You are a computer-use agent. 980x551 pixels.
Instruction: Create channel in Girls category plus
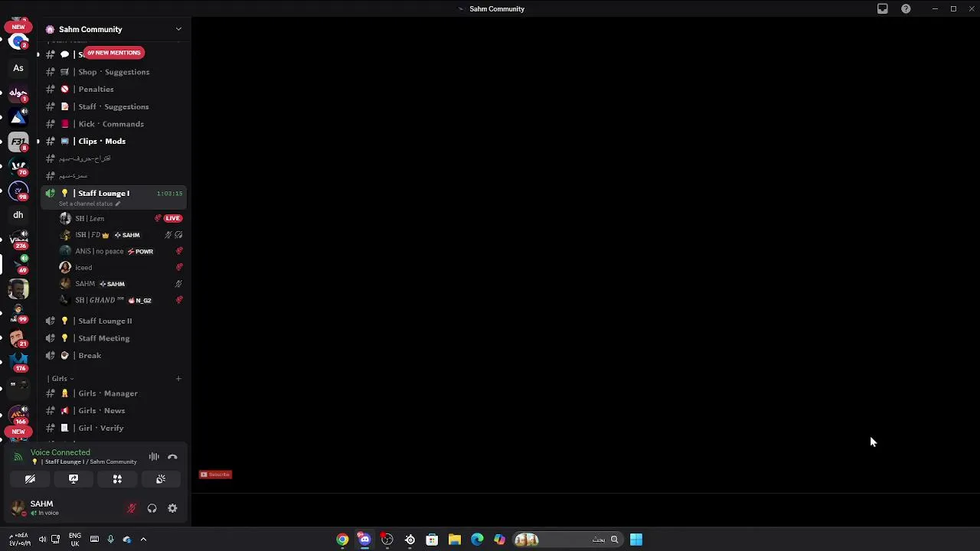coord(178,378)
